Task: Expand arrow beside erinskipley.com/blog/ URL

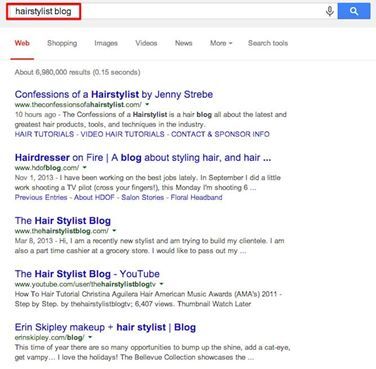Action: tap(90, 337)
